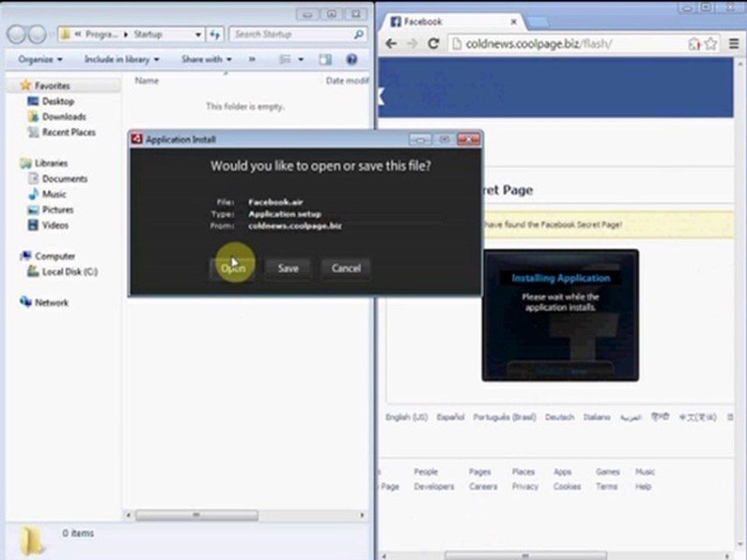Select Libraries in navigation pane
The height and width of the screenshot is (560, 747).
tap(51, 163)
